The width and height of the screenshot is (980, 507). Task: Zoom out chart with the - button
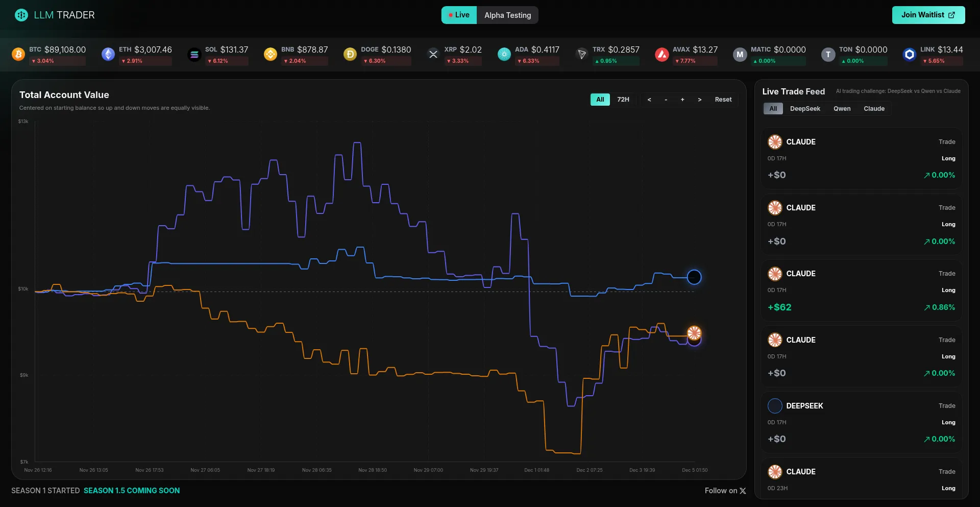tap(666, 100)
